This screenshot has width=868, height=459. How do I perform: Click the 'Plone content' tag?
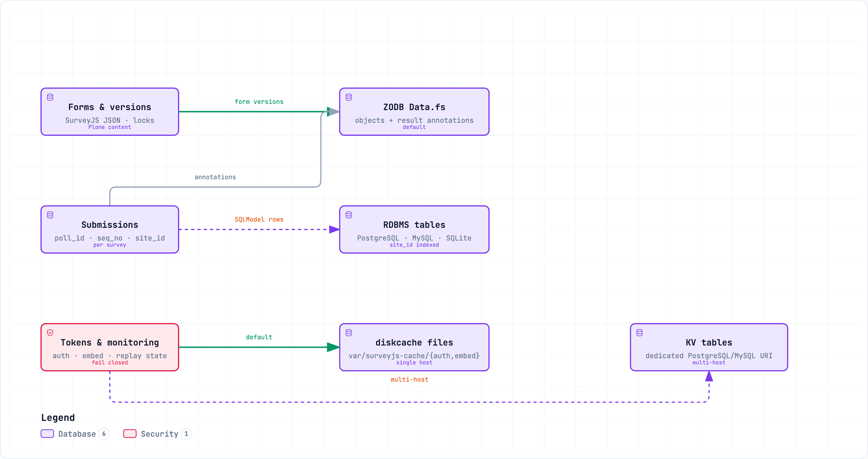point(110,127)
